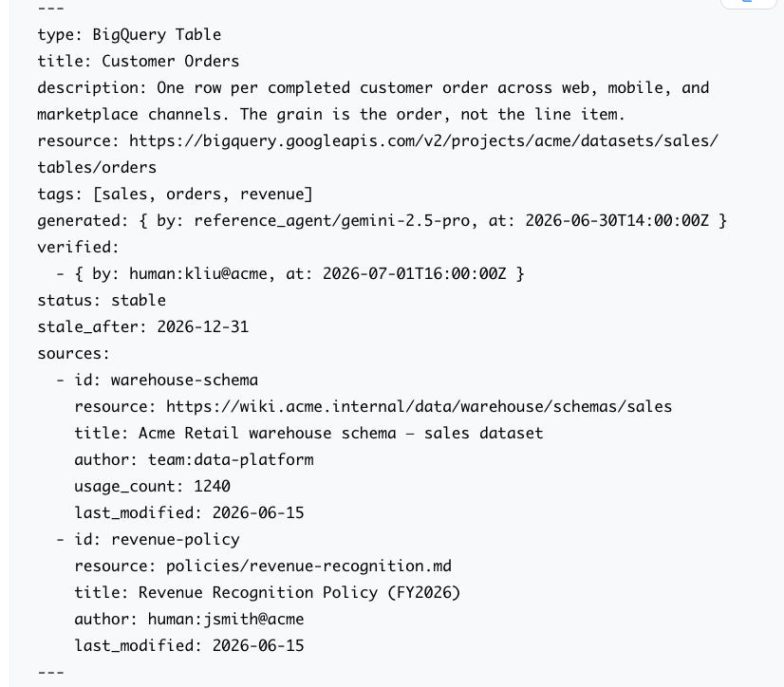Click the wiki.acme.internal schema URL
This screenshot has width=784, height=687.
419,406
